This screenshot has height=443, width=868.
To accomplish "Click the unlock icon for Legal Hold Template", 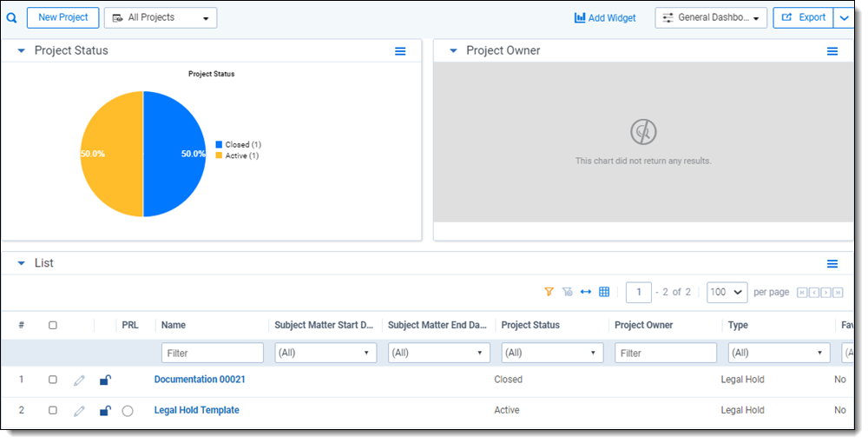I will 105,411.
